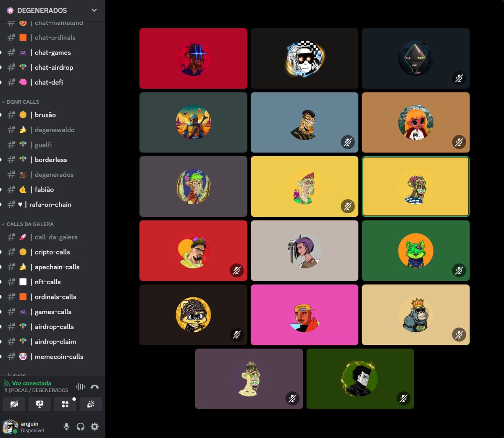Image resolution: width=504 pixels, height=438 pixels.
Task: Go to the games-calls channel
Action: click(x=52, y=312)
